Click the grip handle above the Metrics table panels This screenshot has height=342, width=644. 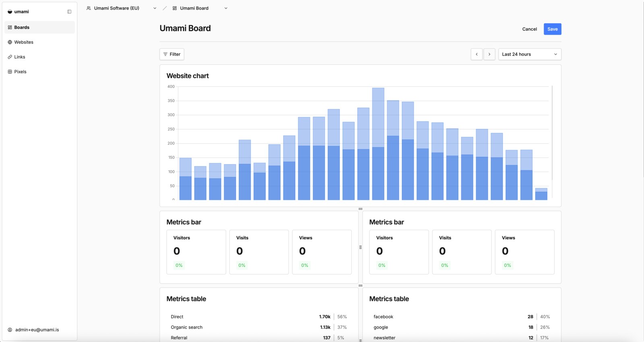click(361, 286)
